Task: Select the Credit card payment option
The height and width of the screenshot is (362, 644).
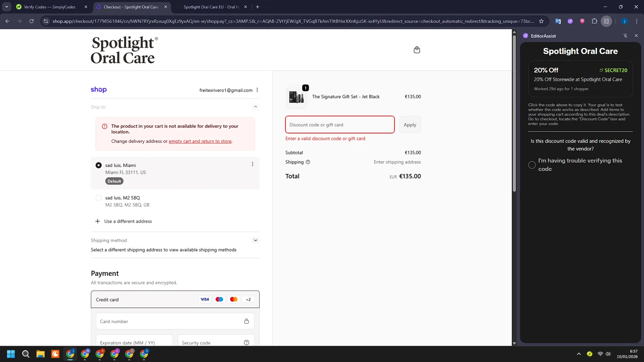Action: coord(175,299)
